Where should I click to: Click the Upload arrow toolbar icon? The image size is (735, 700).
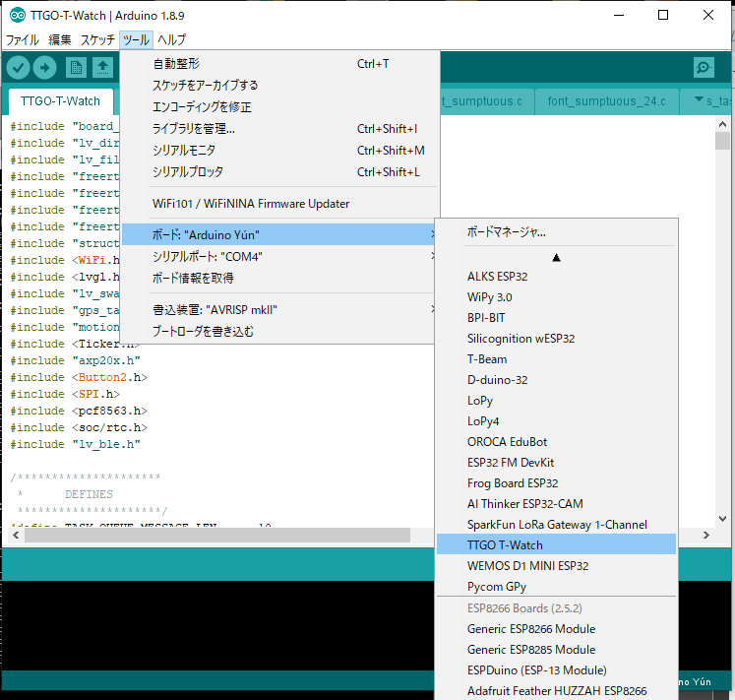[x=45, y=68]
